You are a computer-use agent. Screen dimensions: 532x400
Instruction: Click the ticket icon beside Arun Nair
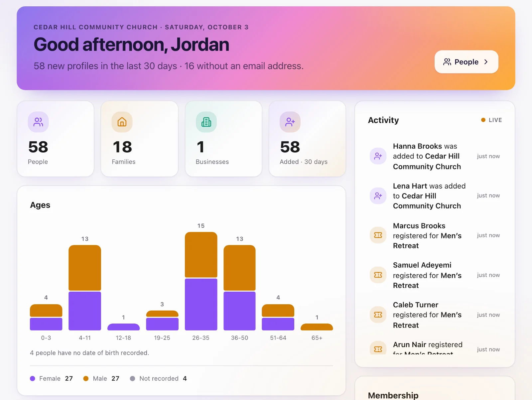point(378,348)
